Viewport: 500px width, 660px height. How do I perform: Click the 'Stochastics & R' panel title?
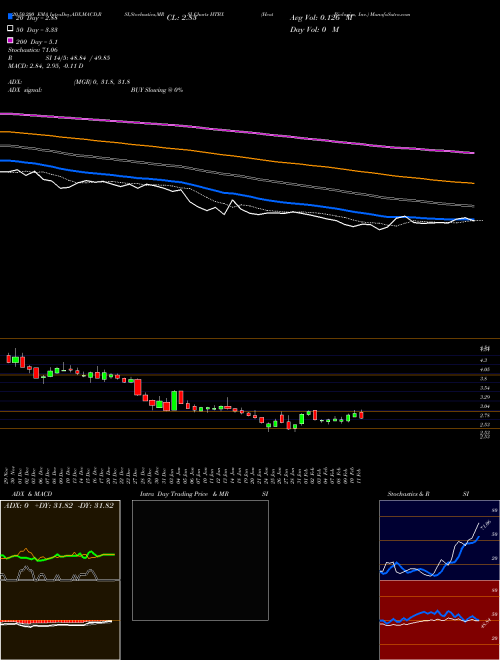click(408, 494)
